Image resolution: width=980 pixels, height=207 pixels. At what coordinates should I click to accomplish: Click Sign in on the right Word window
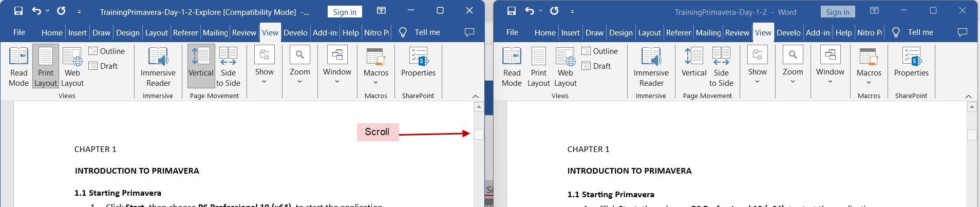coord(838,12)
